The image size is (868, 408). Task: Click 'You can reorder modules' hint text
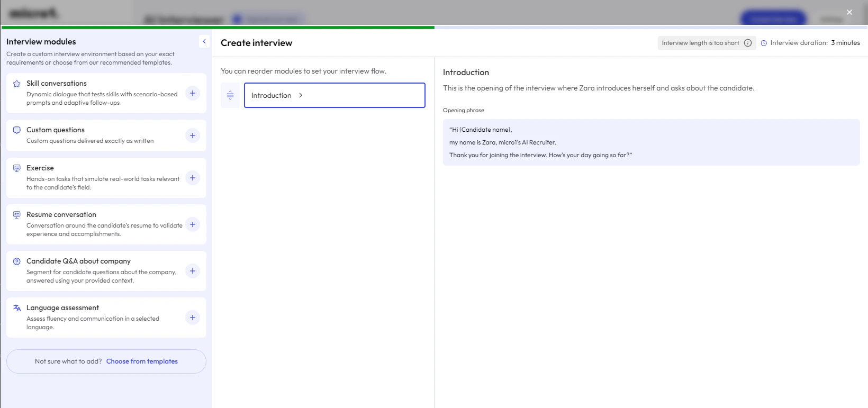303,71
